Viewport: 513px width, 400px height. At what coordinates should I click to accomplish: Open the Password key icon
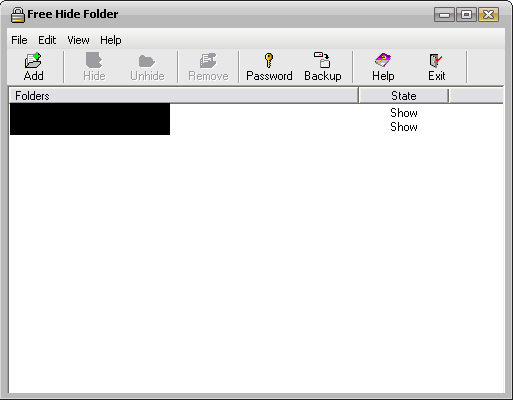(269, 60)
